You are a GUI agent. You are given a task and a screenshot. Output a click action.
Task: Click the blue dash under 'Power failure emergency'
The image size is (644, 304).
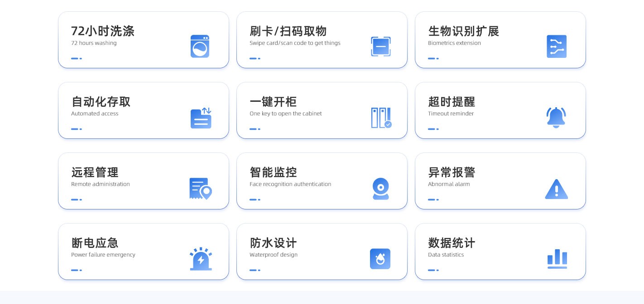point(76,270)
